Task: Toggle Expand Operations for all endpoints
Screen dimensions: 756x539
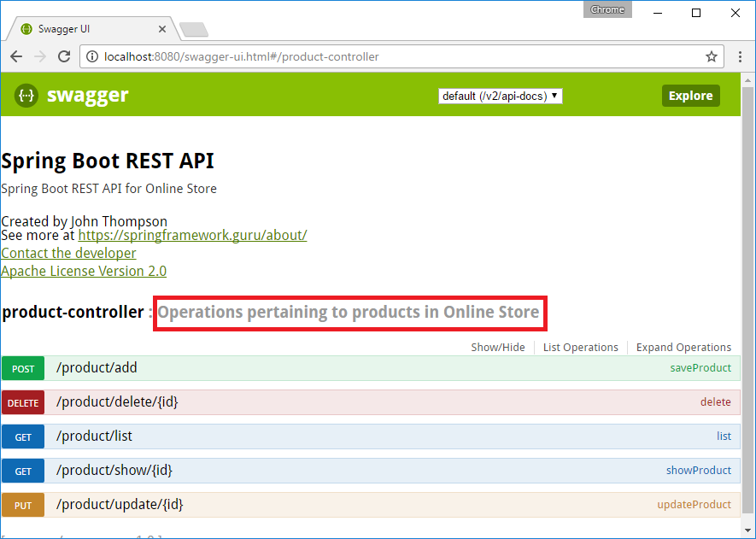Action: (683, 348)
